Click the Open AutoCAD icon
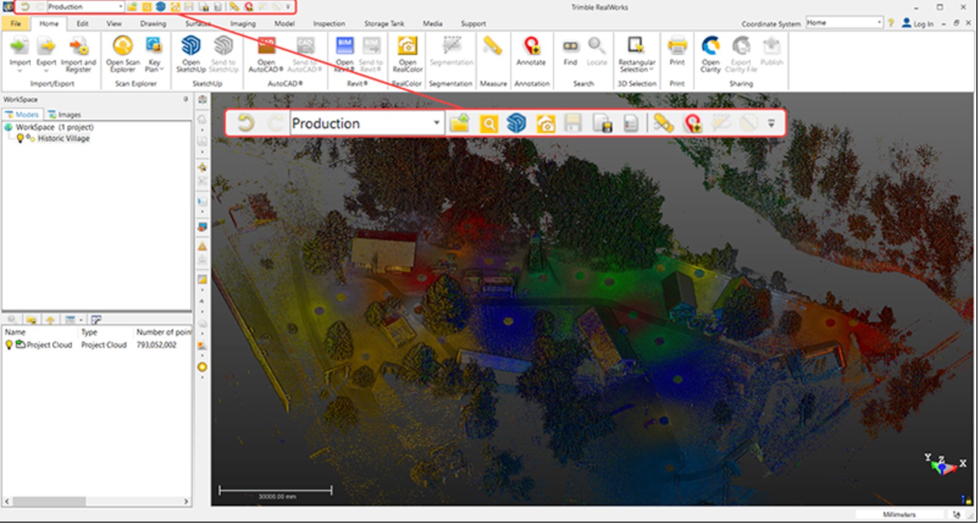The height and width of the screenshot is (524, 980). (266, 46)
